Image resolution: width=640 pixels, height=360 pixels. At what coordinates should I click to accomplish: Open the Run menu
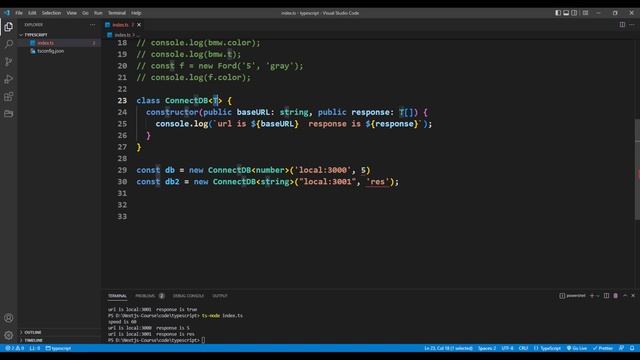click(x=98, y=13)
